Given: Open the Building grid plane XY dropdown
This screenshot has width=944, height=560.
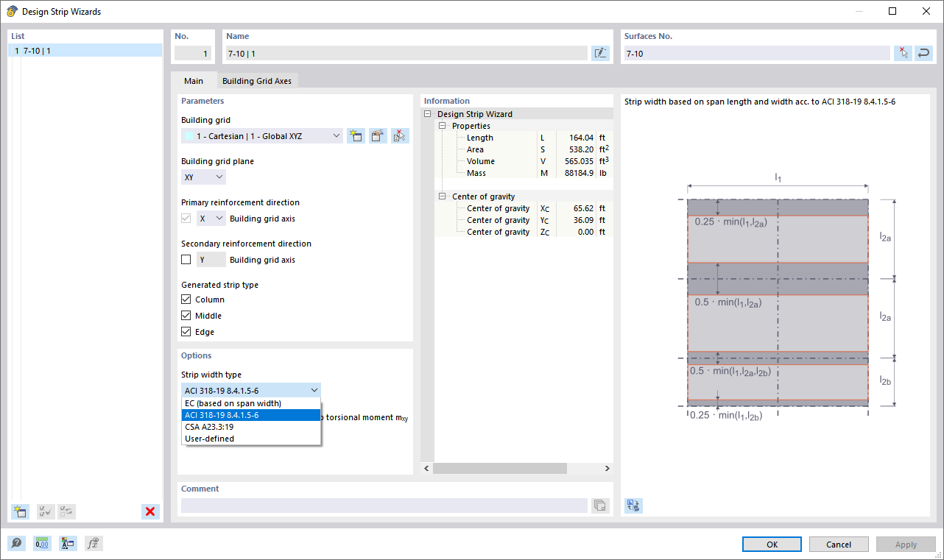Looking at the screenshot, I should (x=202, y=177).
